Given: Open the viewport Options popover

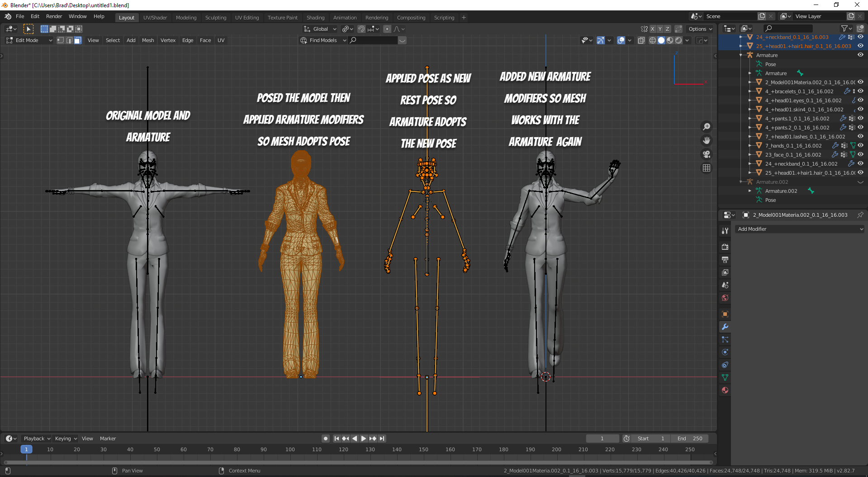Looking at the screenshot, I should coord(700,29).
